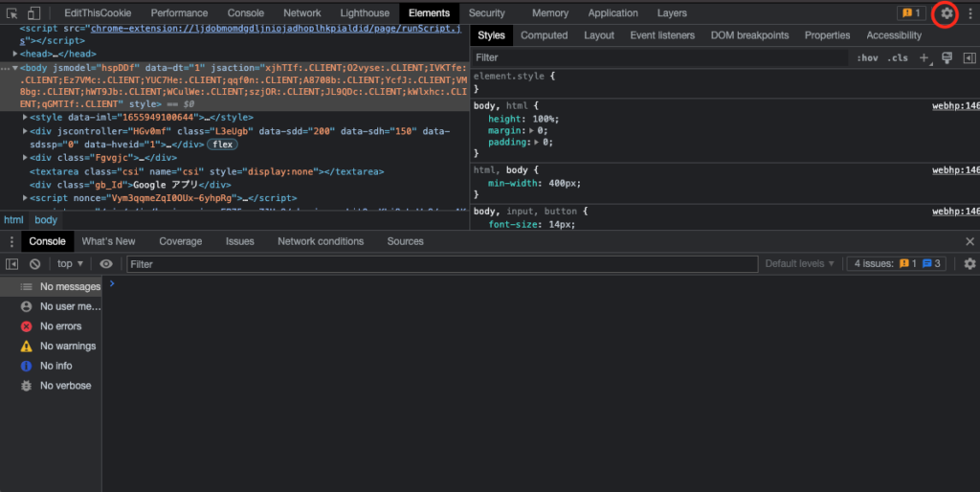
Task: Toggle the :hov element state panel
Action: (x=867, y=58)
